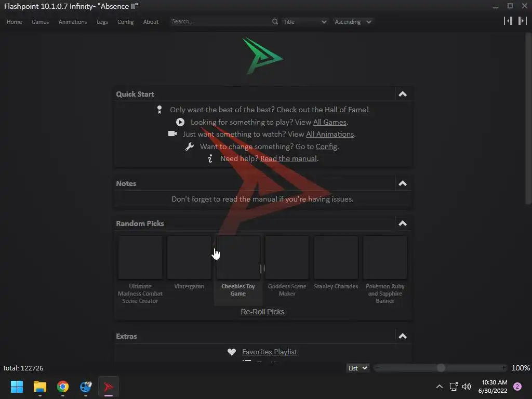The height and width of the screenshot is (399, 532).
Task: Open the Games tab
Action: click(40, 22)
